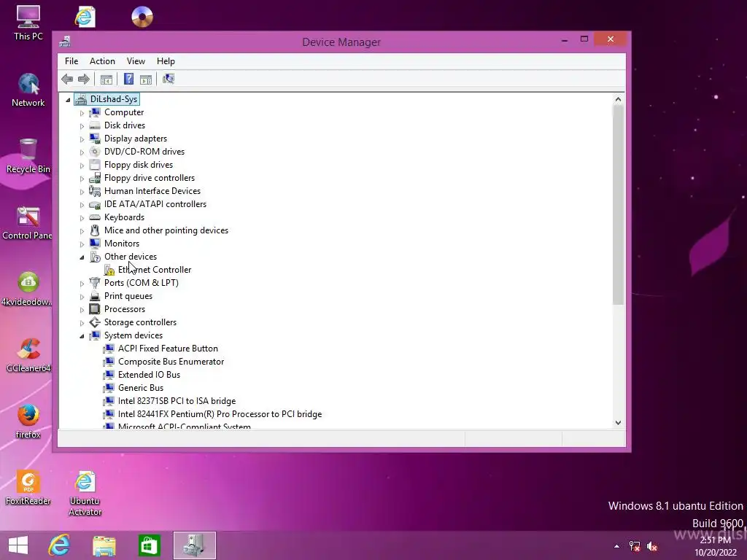
Task: Open firefox desktop icon
Action: click(x=28, y=421)
